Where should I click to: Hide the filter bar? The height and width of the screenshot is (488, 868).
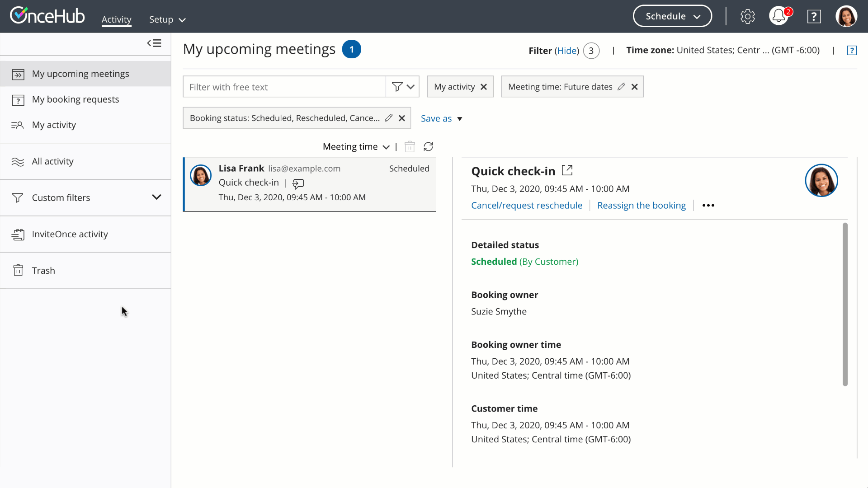[567, 51]
